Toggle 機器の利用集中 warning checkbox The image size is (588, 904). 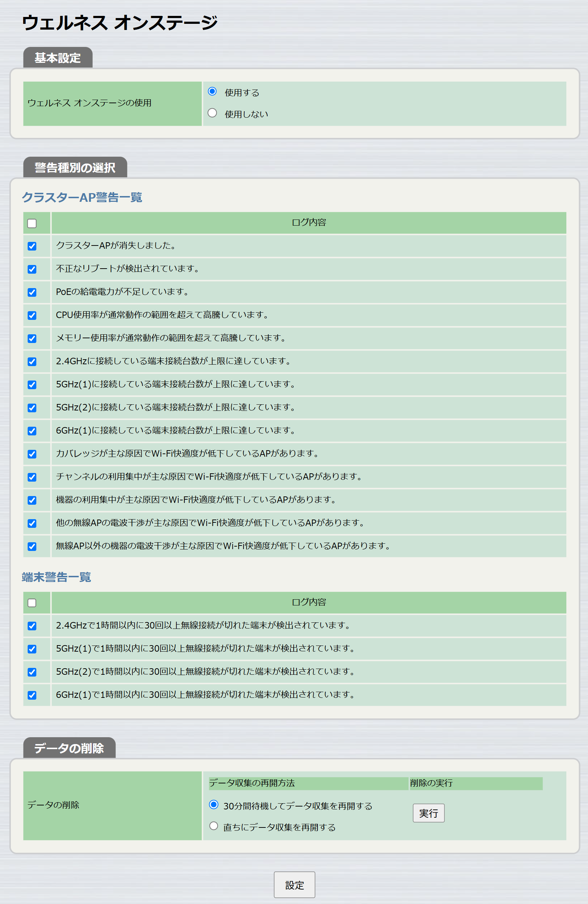[32, 501]
